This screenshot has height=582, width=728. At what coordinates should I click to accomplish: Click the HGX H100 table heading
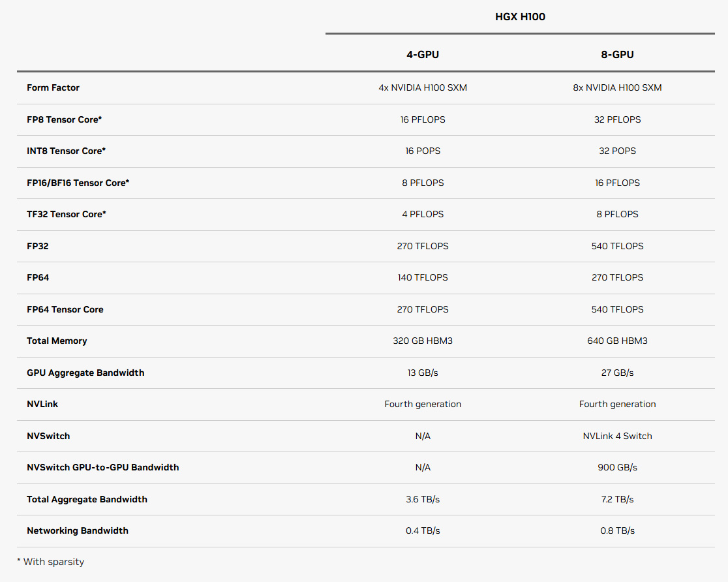(520, 17)
